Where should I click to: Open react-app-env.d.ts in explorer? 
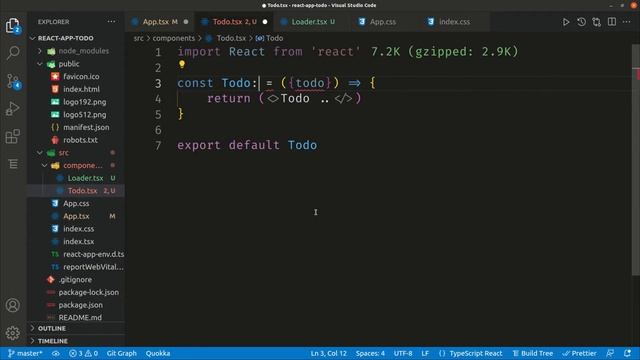93,254
